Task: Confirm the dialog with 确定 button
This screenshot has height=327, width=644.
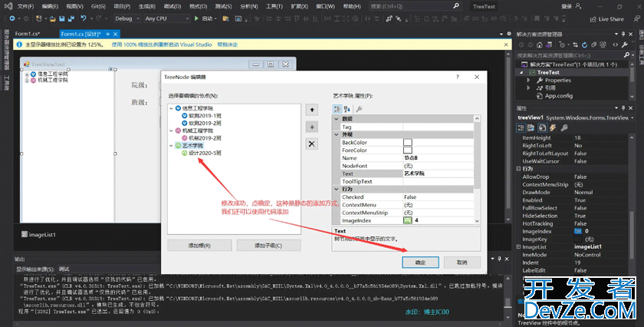Action: (x=420, y=263)
